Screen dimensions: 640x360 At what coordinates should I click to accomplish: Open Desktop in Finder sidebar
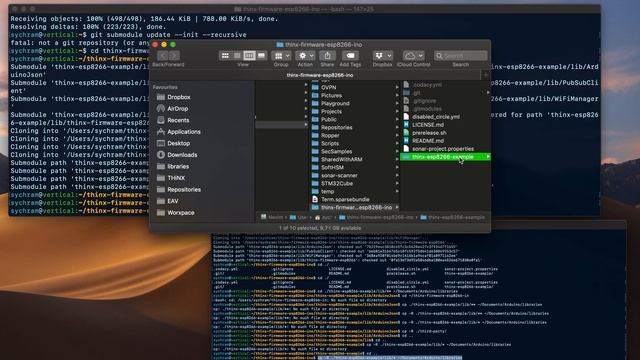tap(178, 143)
